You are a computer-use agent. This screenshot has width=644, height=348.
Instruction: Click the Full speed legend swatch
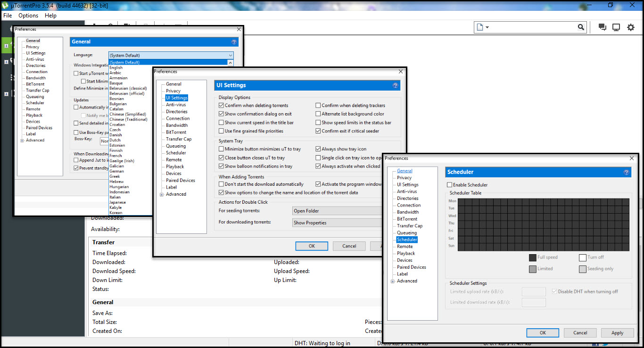(x=532, y=257)
